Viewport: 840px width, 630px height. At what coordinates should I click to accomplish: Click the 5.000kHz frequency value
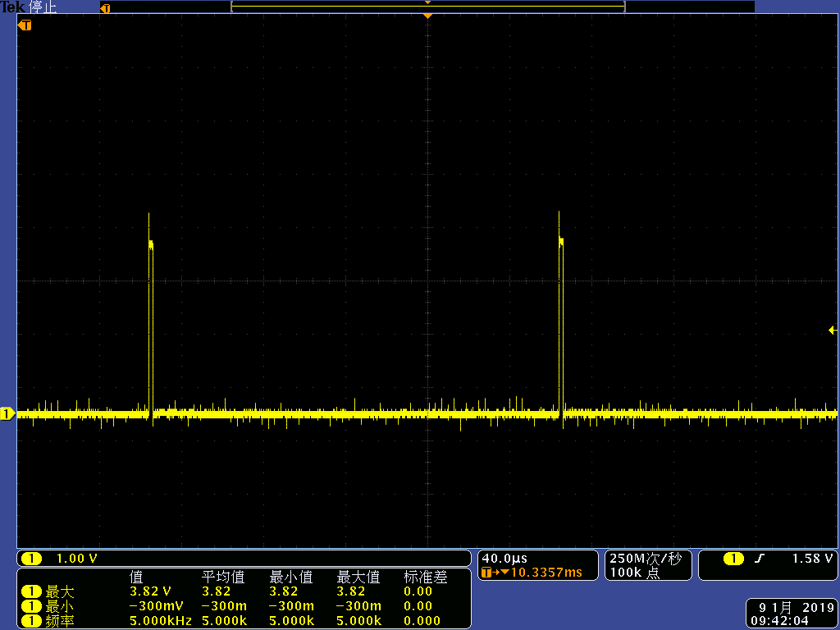[x=161, y=622]
